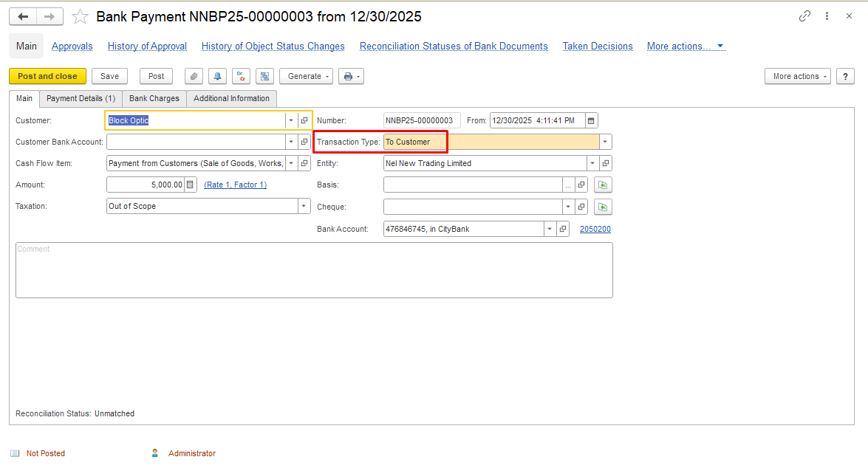Expand the Taxation dropdown

[x=304, y=207]
